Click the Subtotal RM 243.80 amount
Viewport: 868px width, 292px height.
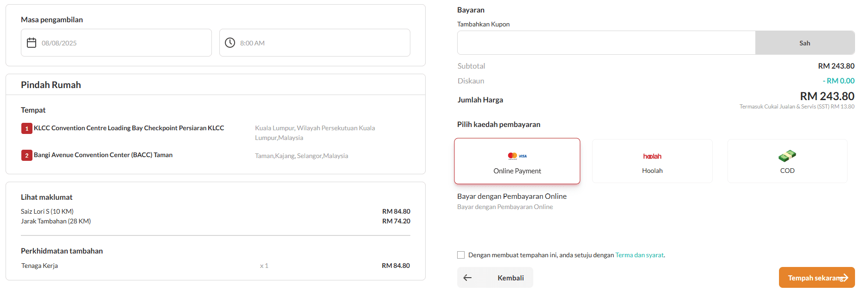click(x=836, y=66)
